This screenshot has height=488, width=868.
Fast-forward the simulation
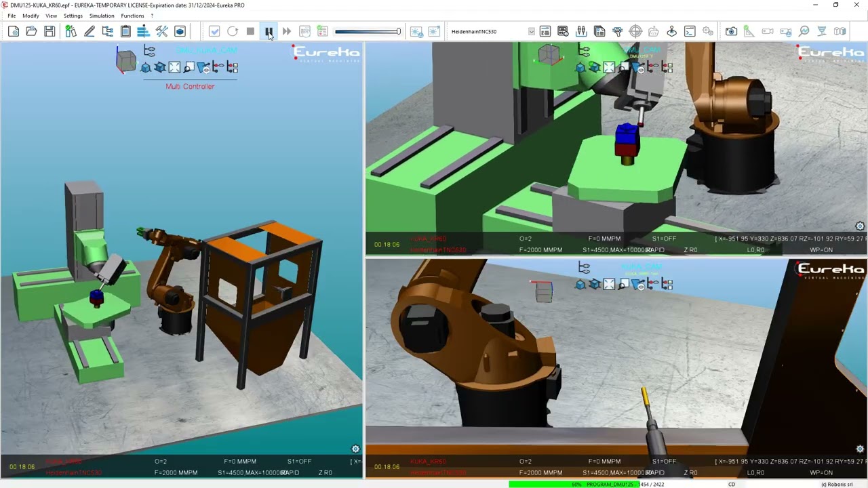(x=287, y=31)
